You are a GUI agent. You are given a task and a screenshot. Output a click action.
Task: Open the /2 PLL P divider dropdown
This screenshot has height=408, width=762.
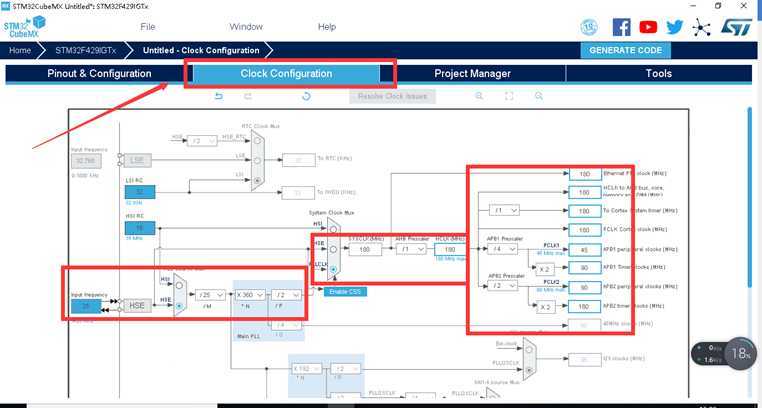[287, 295]
